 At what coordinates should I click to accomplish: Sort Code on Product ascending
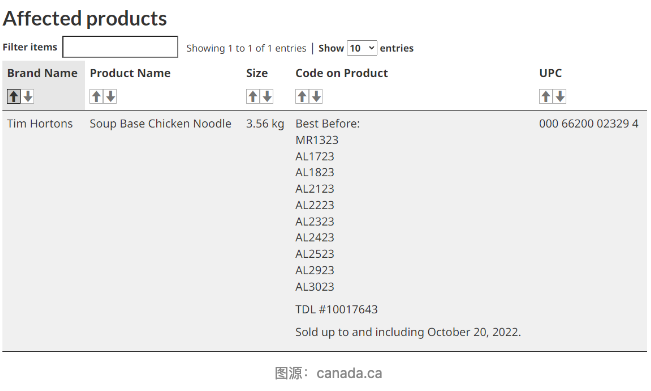[302, 96]
